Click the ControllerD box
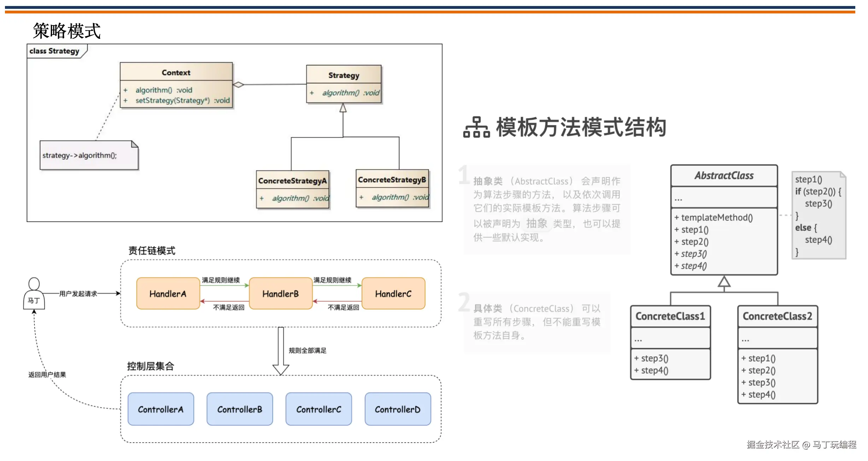Screen dimensions: 868x461 (398, 409)
